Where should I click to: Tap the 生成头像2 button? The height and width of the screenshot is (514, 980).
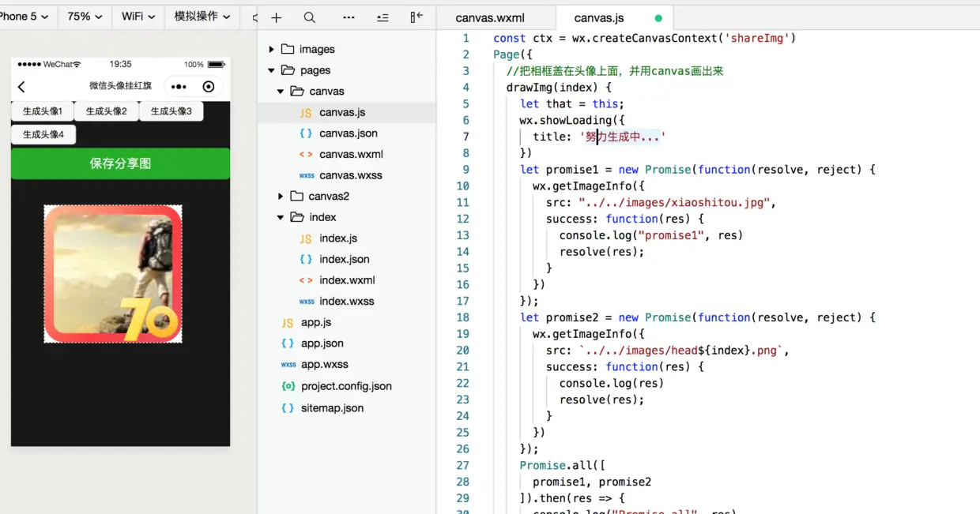click(107, 111)
